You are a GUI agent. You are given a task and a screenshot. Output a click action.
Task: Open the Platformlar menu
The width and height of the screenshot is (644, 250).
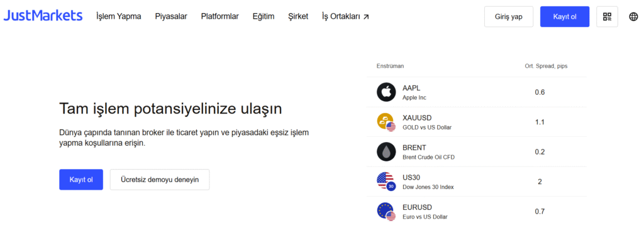[x=219, y=16]
